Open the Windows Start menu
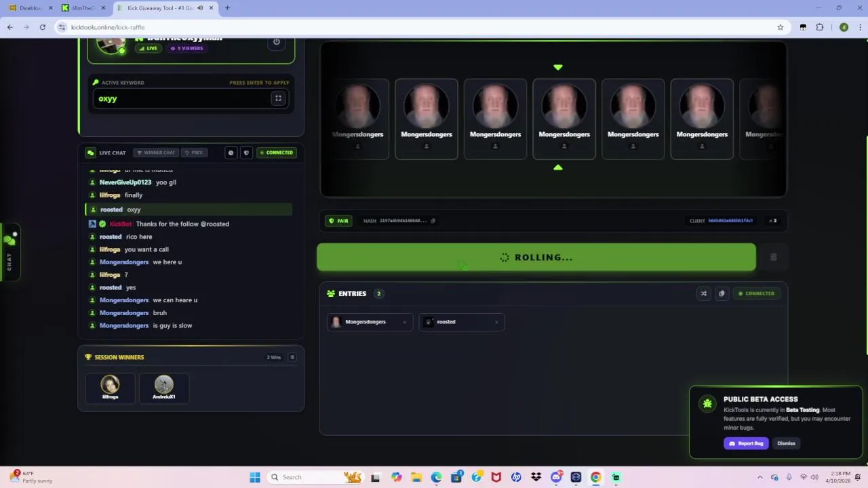 pos(255,477)
